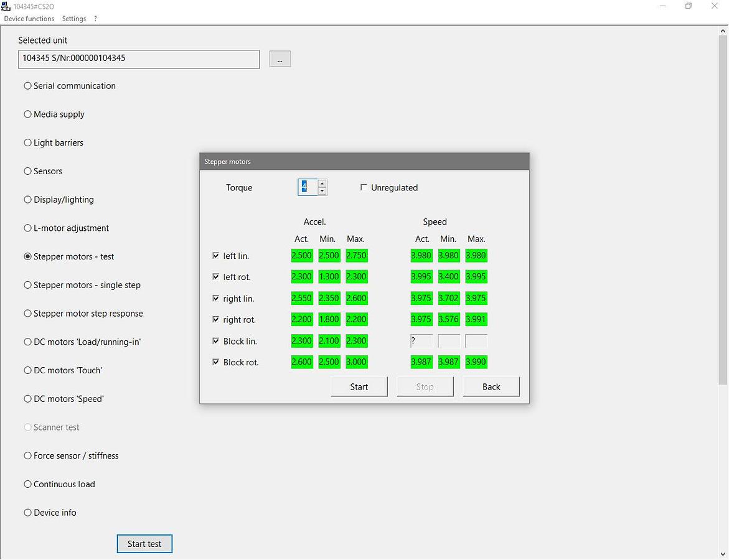
Task: Click the Start test button
Action: (144, 544)
